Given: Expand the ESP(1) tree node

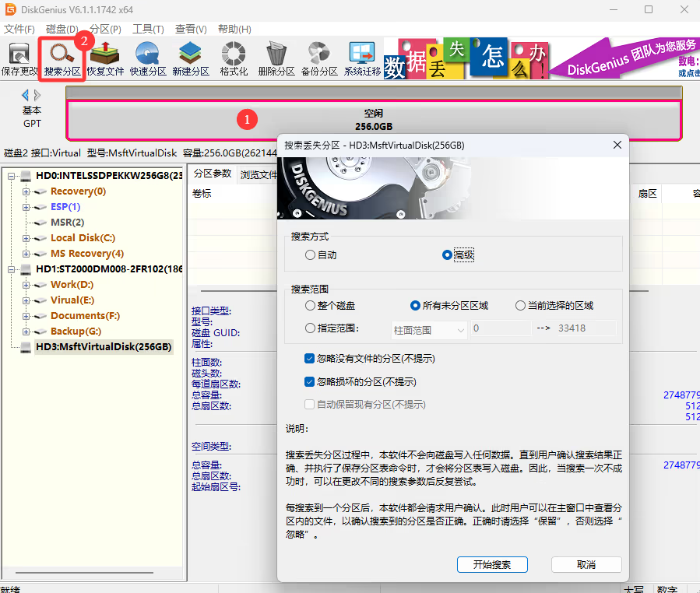Looking at the screenshot, I should pyautogui.click(x=26, y=208).
